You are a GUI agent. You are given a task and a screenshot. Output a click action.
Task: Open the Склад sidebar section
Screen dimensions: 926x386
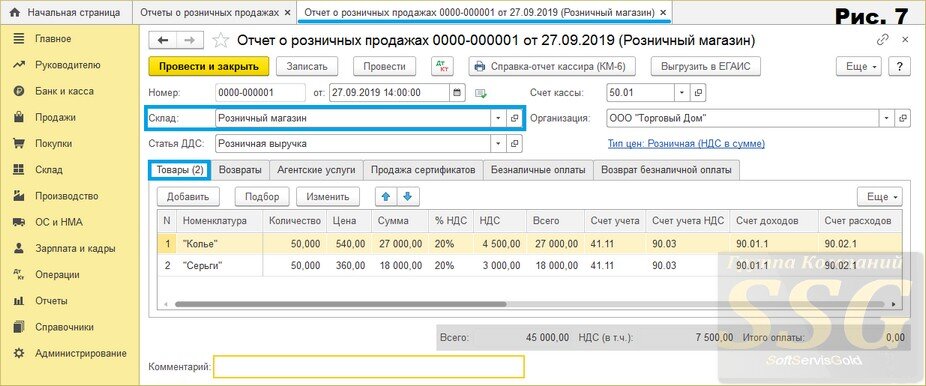coord(48,170)
